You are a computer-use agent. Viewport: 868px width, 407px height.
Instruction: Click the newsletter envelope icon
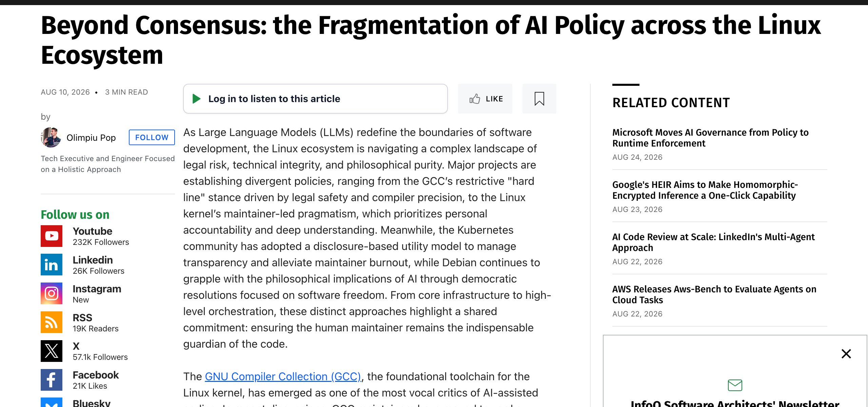735,385
